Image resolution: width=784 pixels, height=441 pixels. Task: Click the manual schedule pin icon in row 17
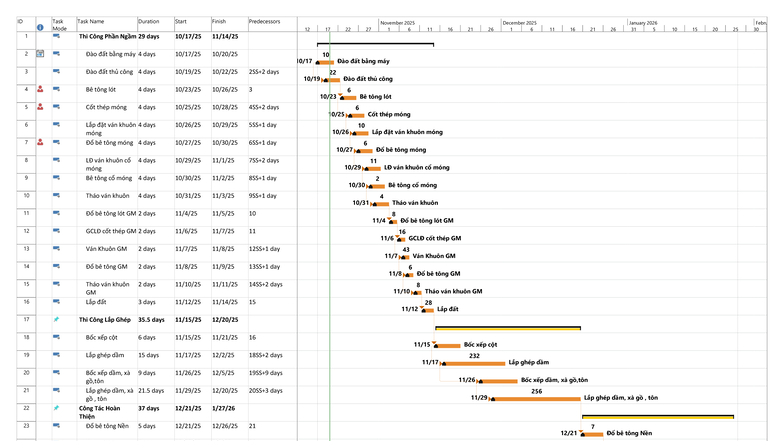(x=56, y=320)
